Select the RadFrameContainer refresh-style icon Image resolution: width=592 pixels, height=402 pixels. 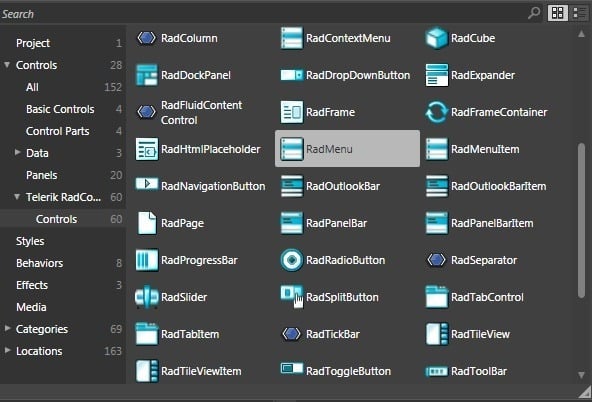pyautogui.click(x=436, y=112)
